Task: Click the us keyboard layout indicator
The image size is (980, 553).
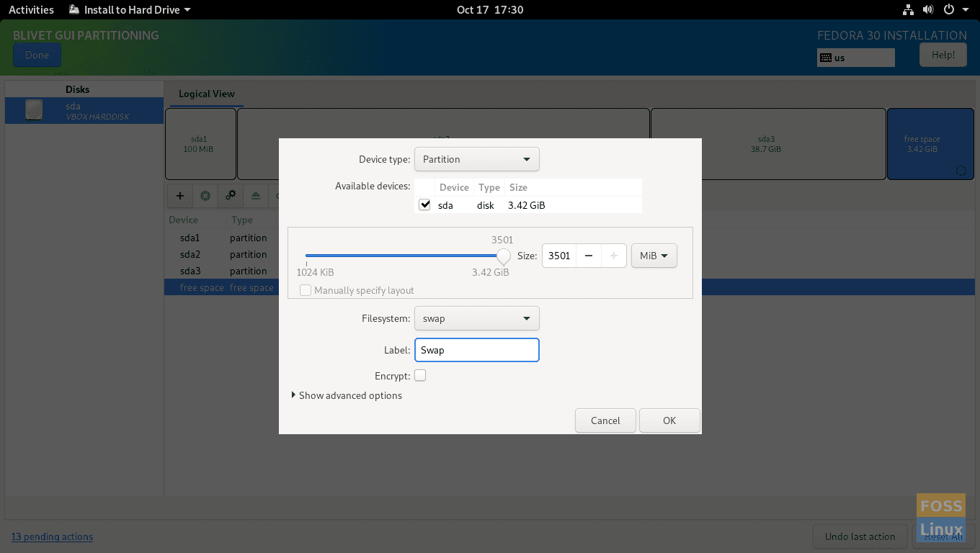Action: [855, 58]
